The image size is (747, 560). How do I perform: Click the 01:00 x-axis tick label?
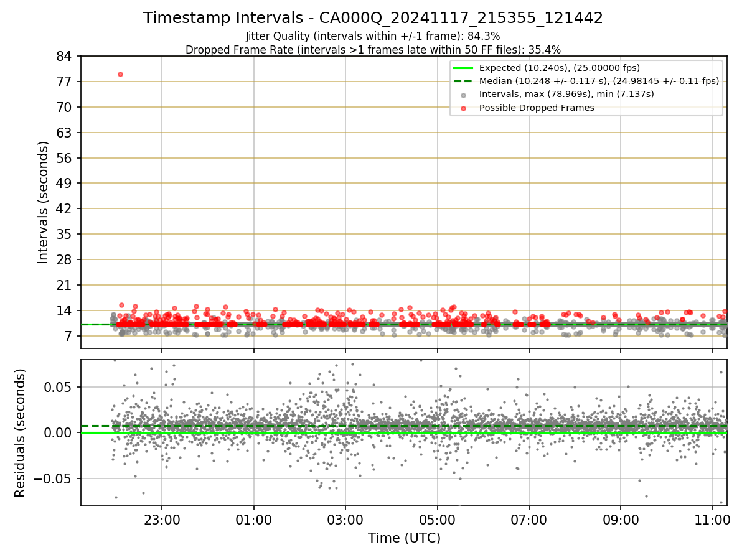click(253, 519)
